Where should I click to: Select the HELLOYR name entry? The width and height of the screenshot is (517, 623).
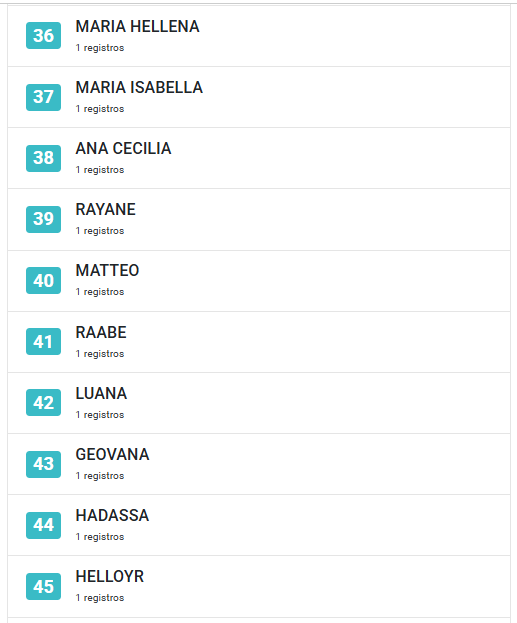tap(110, 577)
